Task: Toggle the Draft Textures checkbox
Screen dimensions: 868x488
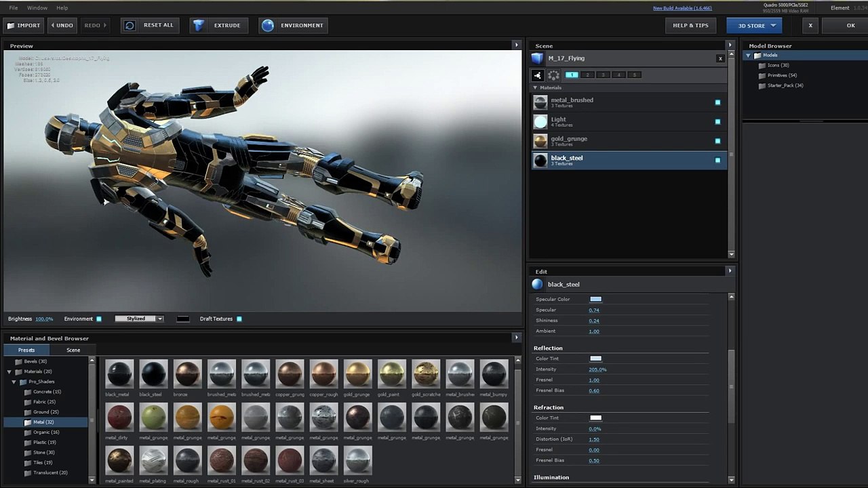Action: click(x=239, y=319)
